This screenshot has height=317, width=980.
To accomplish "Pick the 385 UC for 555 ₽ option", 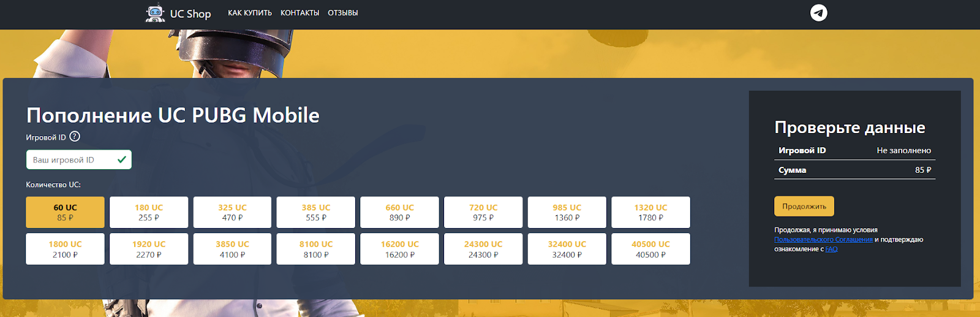I will [316, 212].
